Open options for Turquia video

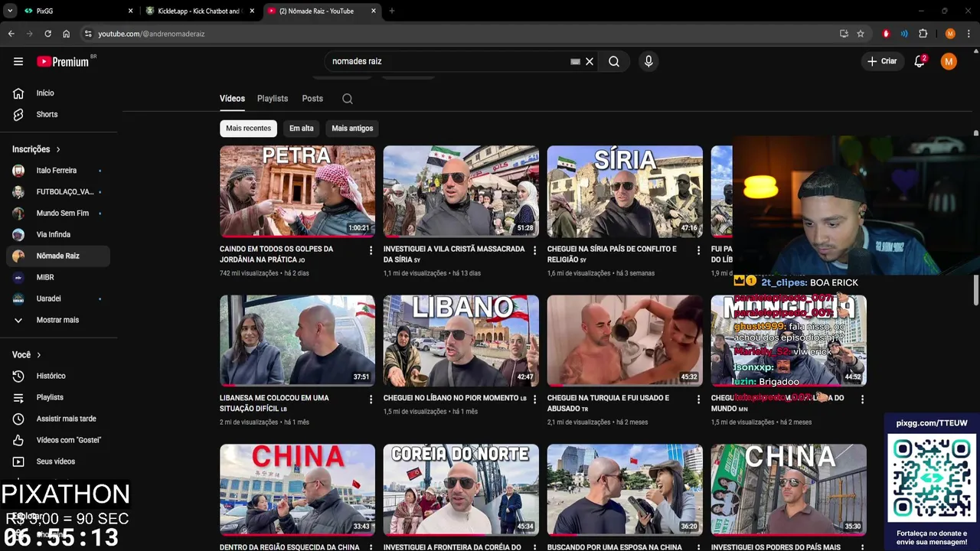coord(698,399)
